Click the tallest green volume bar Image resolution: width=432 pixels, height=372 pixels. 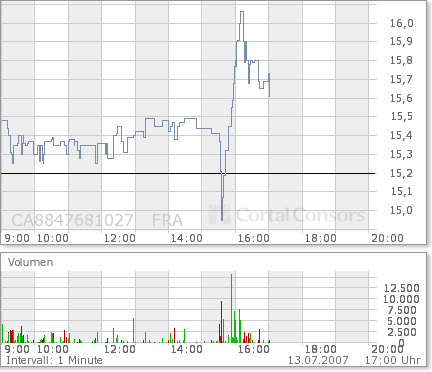click(231, 308)
